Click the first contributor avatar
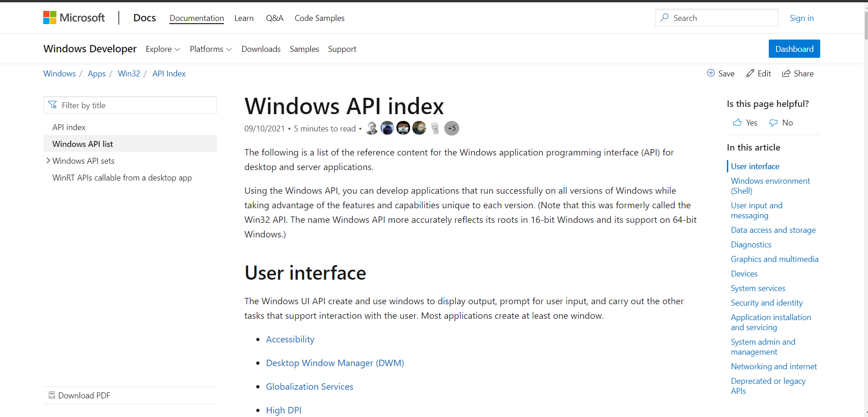Viewport: 868px width, 417px height. [372, 128]
